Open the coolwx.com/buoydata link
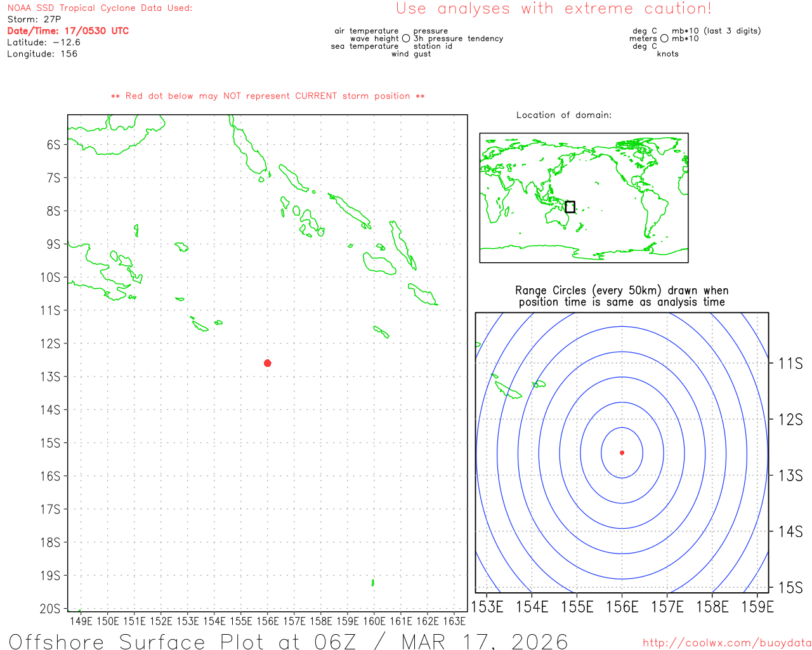The width and height of the screenshot is (812, 650). [726, 643]
